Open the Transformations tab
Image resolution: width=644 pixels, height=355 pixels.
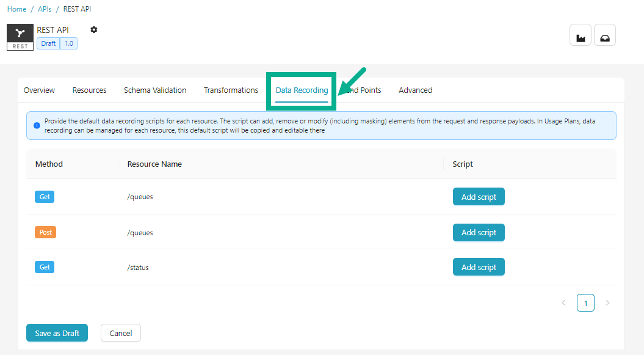tap(231, 90)
